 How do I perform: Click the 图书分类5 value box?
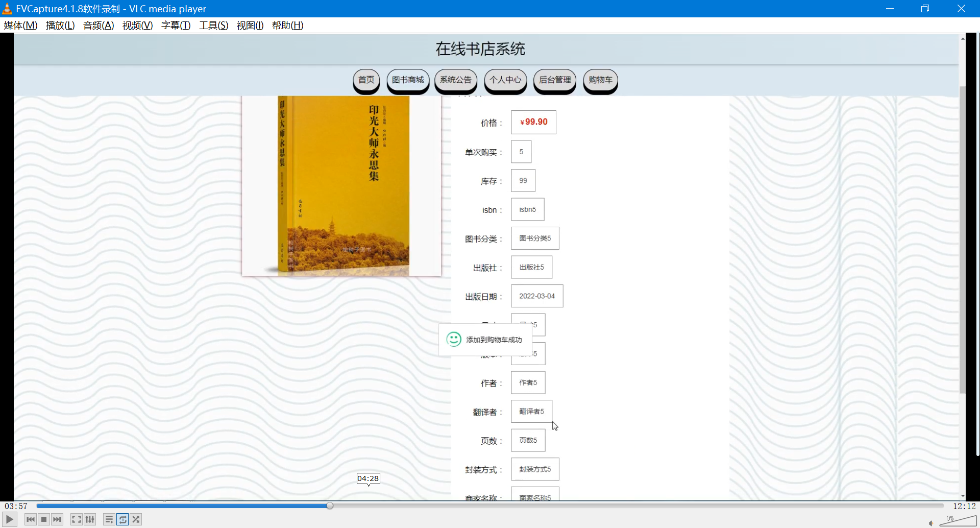click(x=535, y=238)
